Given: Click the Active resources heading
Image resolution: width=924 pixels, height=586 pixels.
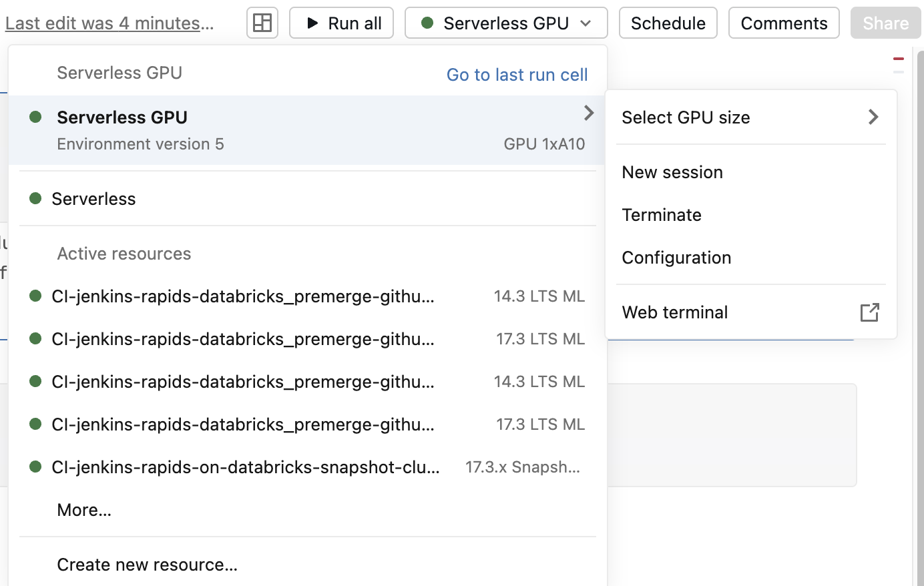Looking at the screenshot, I should coord(124,254).
